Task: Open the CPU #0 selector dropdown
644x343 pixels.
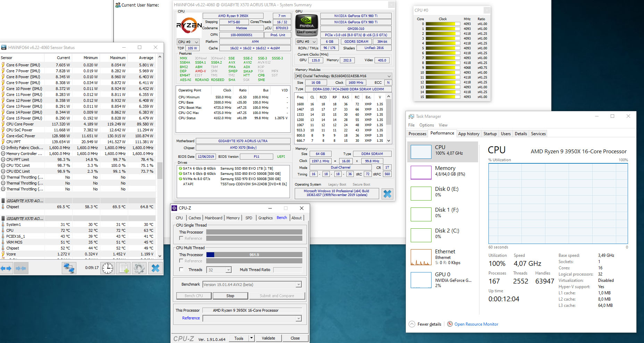Action: click(188, 42)
